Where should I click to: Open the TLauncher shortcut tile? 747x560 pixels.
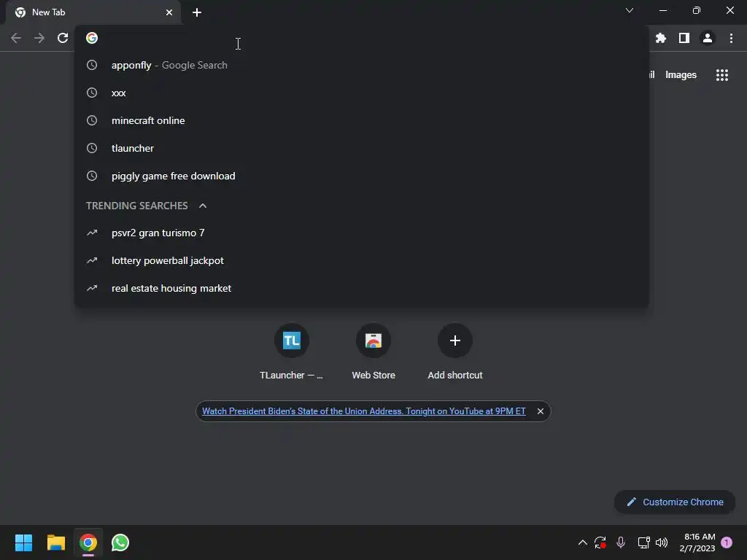pos(292,352)
